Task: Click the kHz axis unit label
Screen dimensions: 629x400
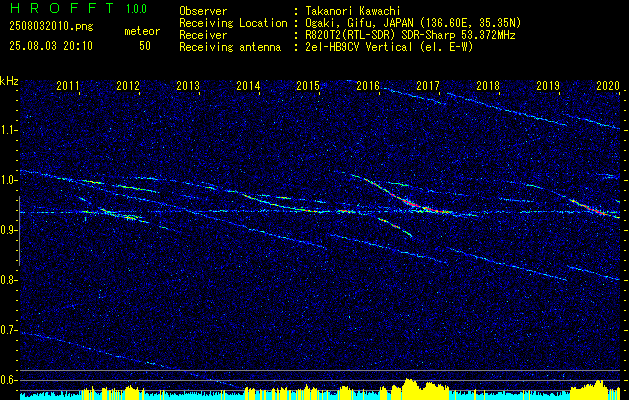Action: pyautogui.click(x=9, y=81)
